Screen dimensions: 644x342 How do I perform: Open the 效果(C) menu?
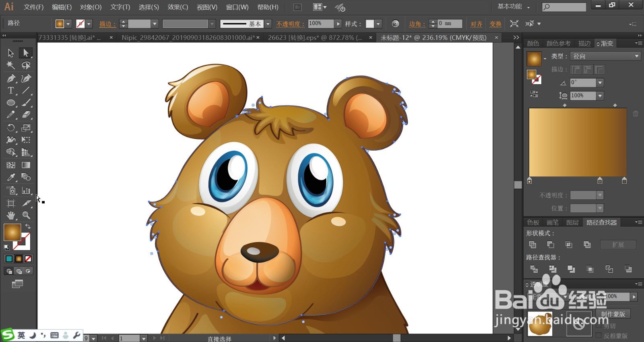tap(178, 7)
